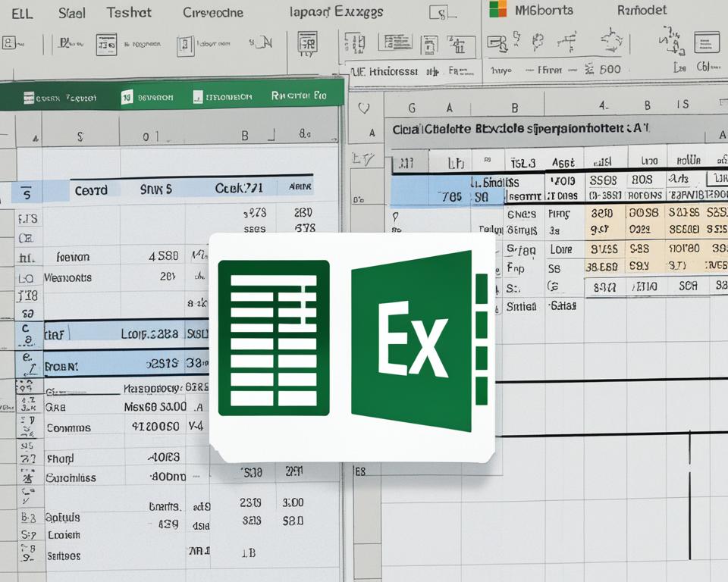Click the icon before 'cessx Vzeusi' in green bar
Image resolution: width=728 pixels, height=582 pixels.
tap(29, 98)
